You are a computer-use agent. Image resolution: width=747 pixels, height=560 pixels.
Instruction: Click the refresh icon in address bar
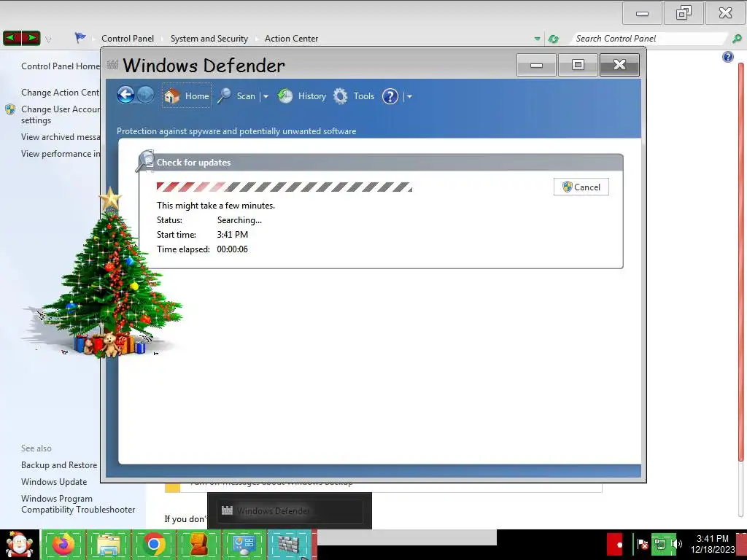pos(554,39)
